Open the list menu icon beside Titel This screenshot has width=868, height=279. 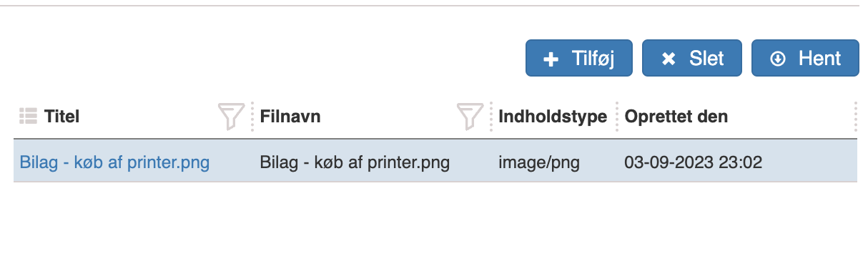28,115
